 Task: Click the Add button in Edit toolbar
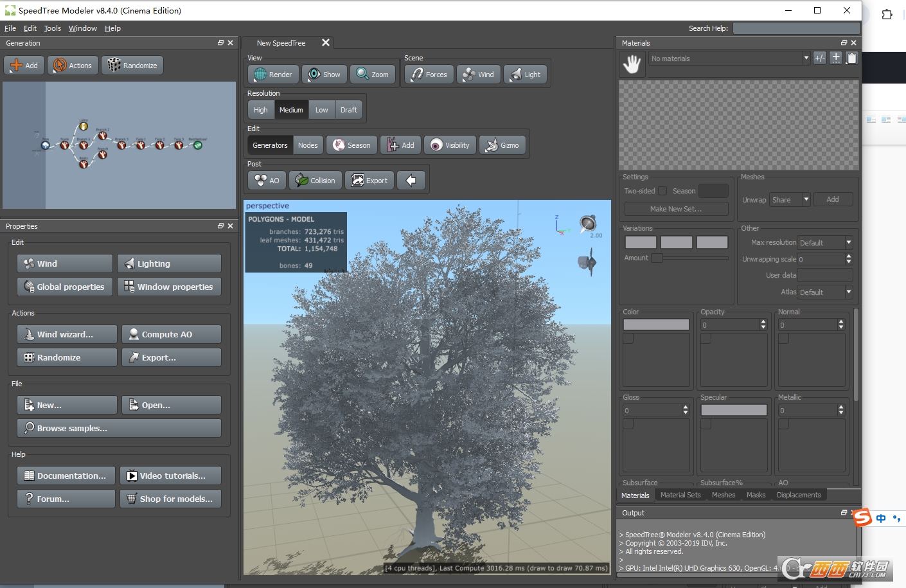(400, 145)
